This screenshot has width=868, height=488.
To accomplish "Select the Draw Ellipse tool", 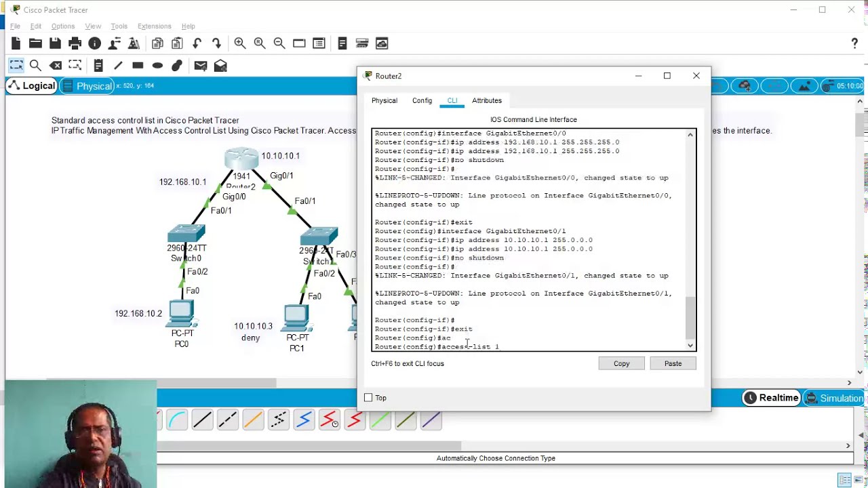I will coord(157,66).
